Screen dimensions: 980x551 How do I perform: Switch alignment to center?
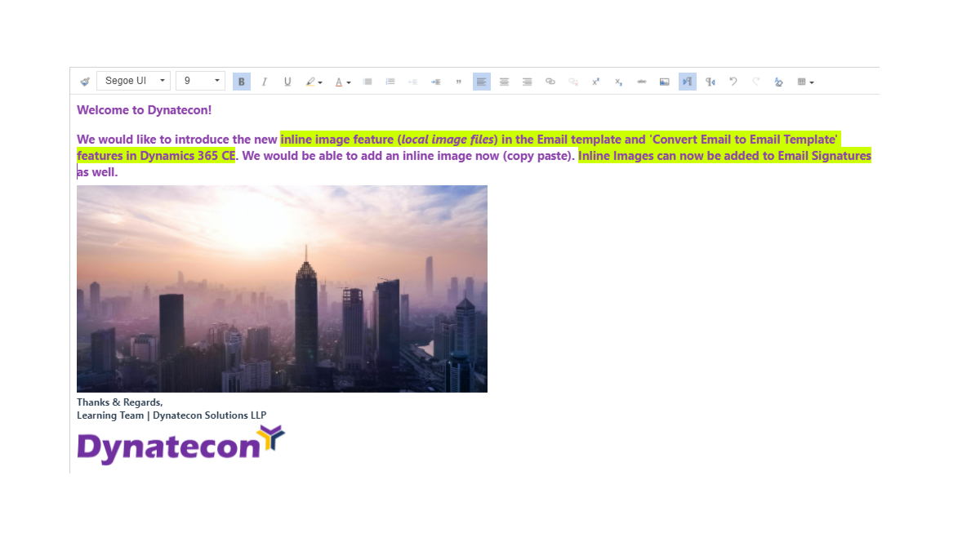[x=504, y=81]
